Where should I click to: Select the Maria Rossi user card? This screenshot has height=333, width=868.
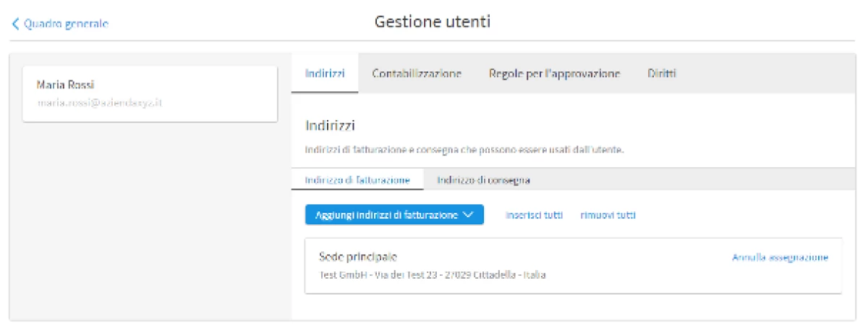coord(150,94)
